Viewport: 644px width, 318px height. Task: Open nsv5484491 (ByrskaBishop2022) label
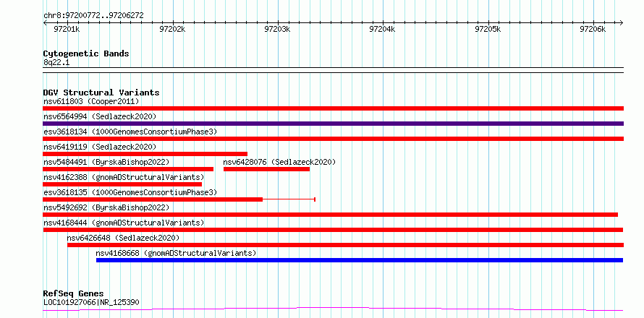tap(106, 162)
